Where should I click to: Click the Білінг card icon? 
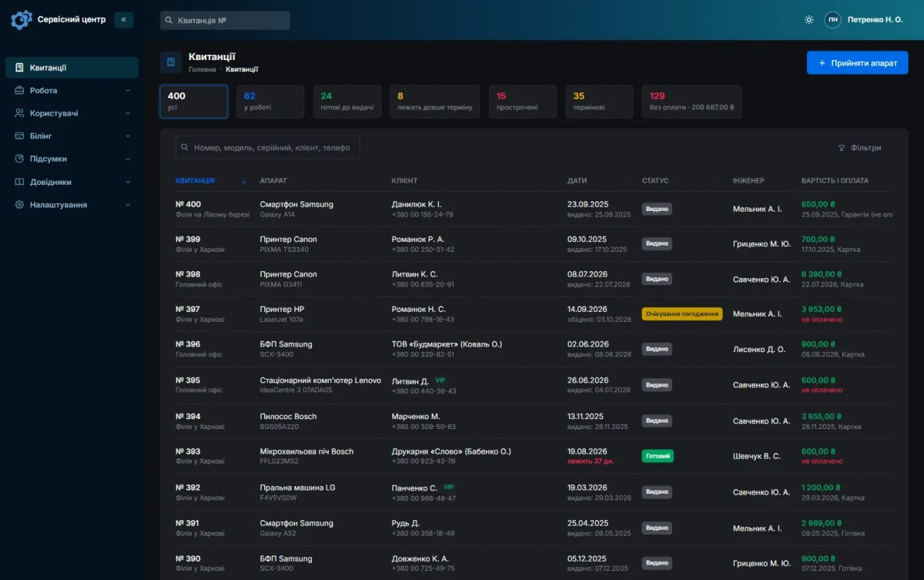[x=19, y=136]
